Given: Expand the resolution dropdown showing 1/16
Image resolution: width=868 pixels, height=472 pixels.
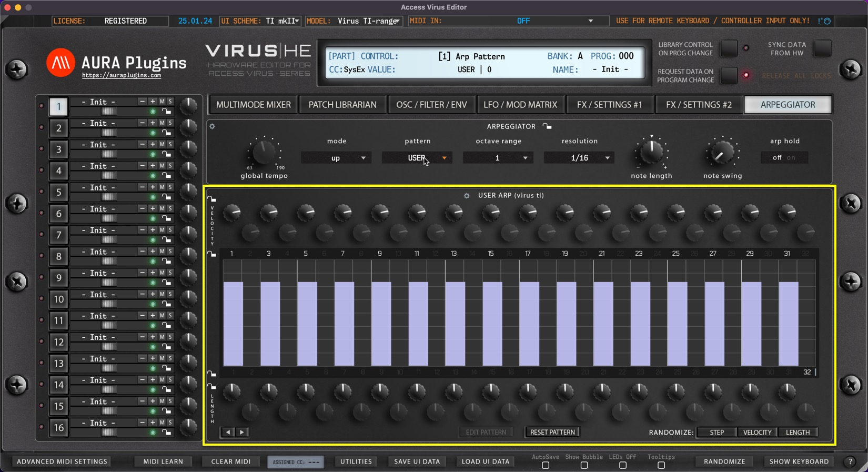Looking at the screenshot, I should (579, 158).
